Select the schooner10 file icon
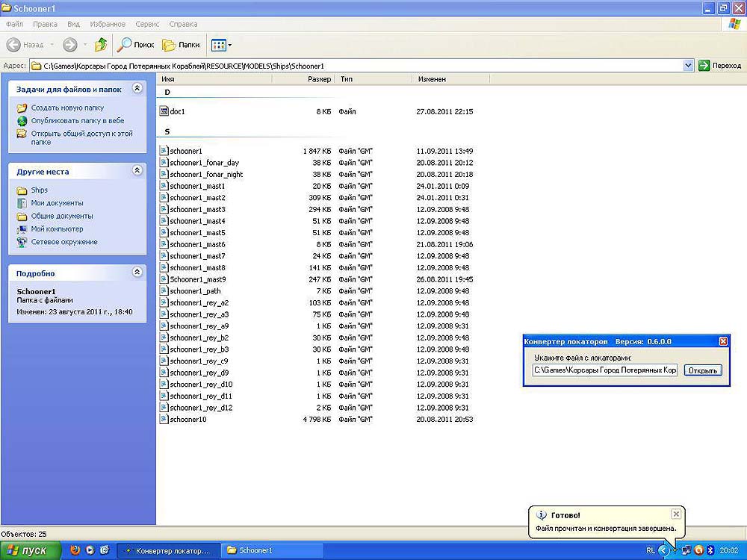The image size is (747, 560). coord(164,419)
